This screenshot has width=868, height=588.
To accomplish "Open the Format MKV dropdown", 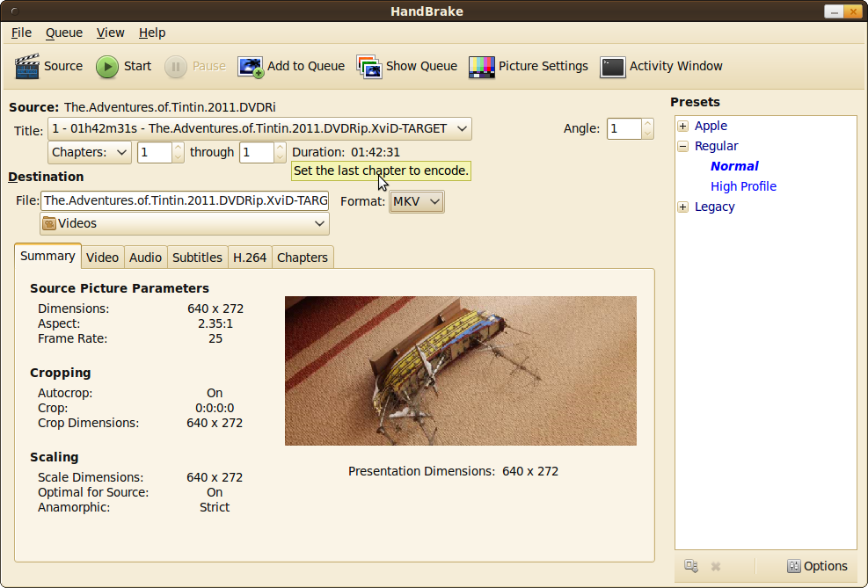I will click(416, 201).
